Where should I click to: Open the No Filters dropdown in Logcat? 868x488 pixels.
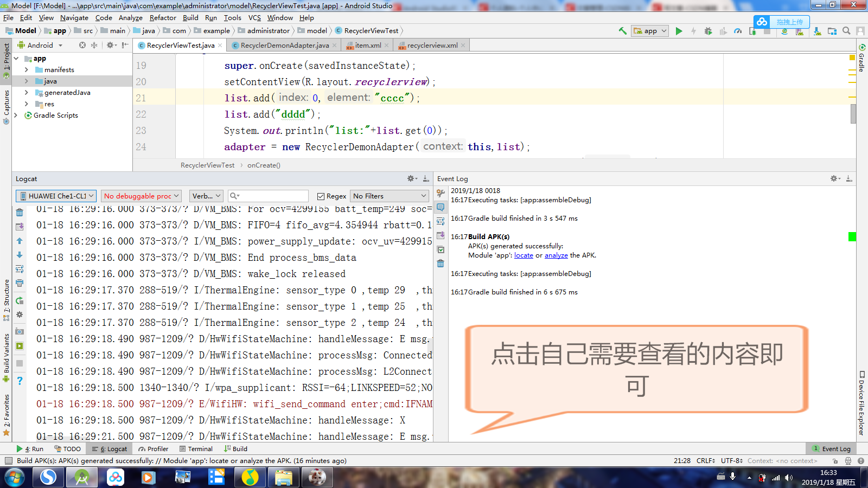pyautogui.click(x=389, y=196)
